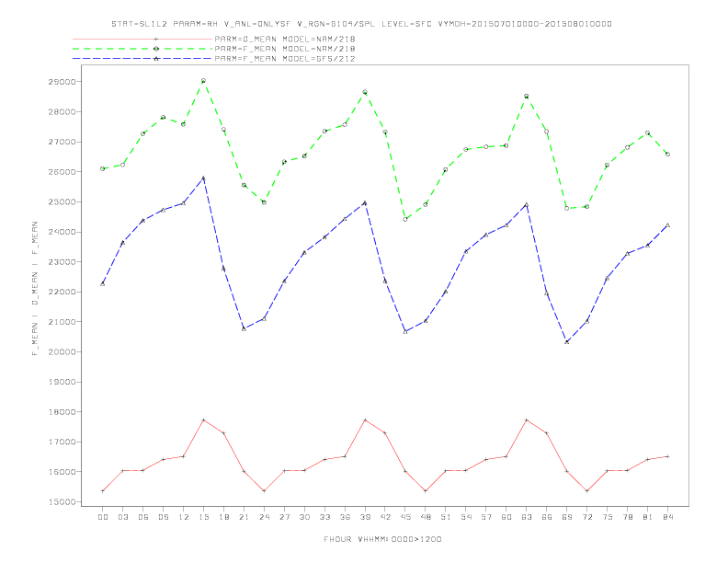This screenshot has width=728, height=563.
Task: Click the x-axis tick label 00
Action: [x=103, y=517]
